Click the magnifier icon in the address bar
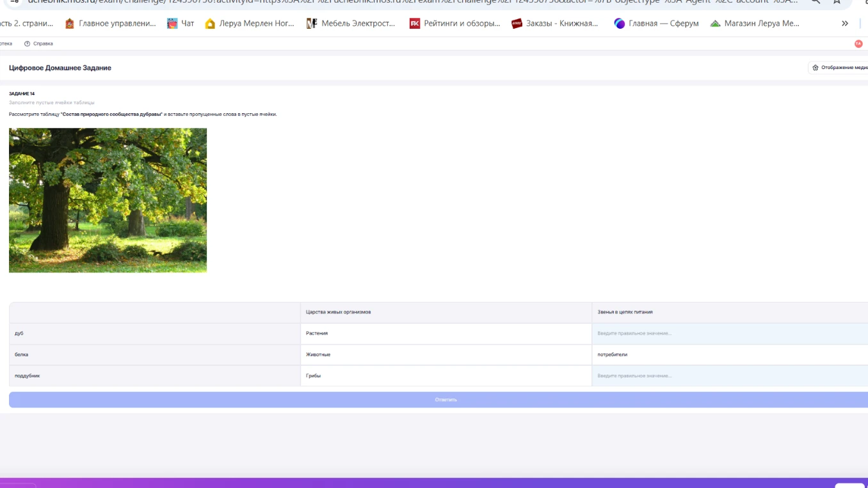The width and height of the screenshot is (868, 488). (816, 2)
